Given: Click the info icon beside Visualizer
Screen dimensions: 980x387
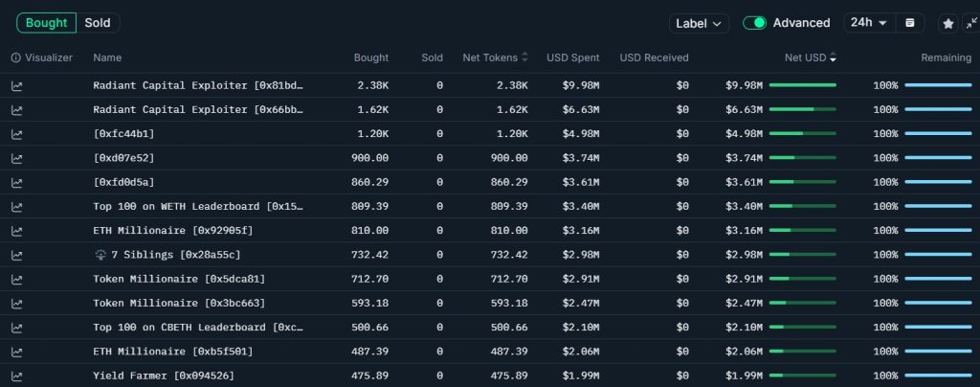Looking at the screenshot, I should (x=16, y=58).
